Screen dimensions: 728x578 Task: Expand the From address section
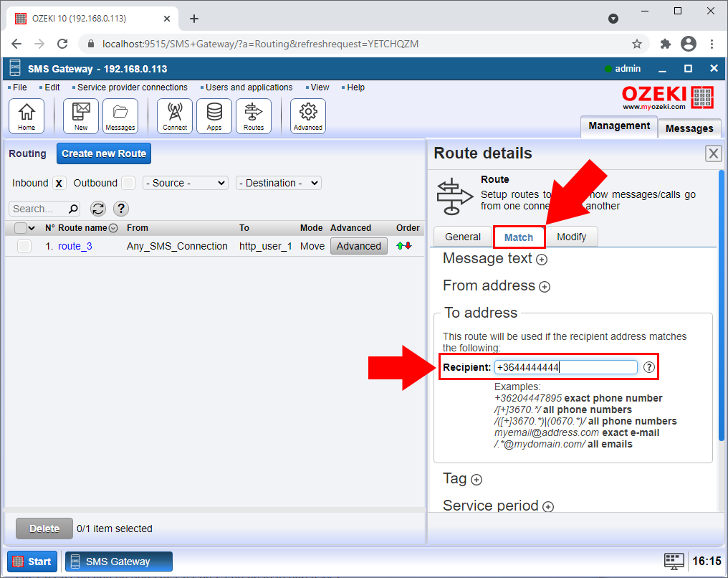[545, 287]
